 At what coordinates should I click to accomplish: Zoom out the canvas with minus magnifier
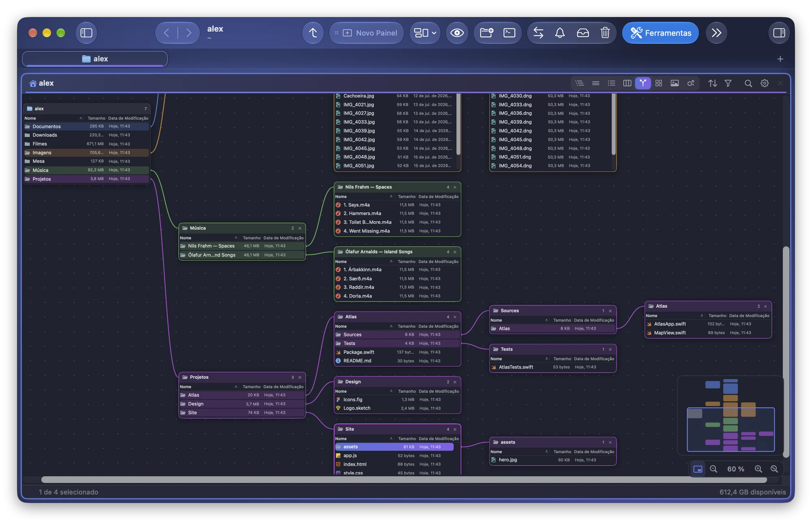713,469
